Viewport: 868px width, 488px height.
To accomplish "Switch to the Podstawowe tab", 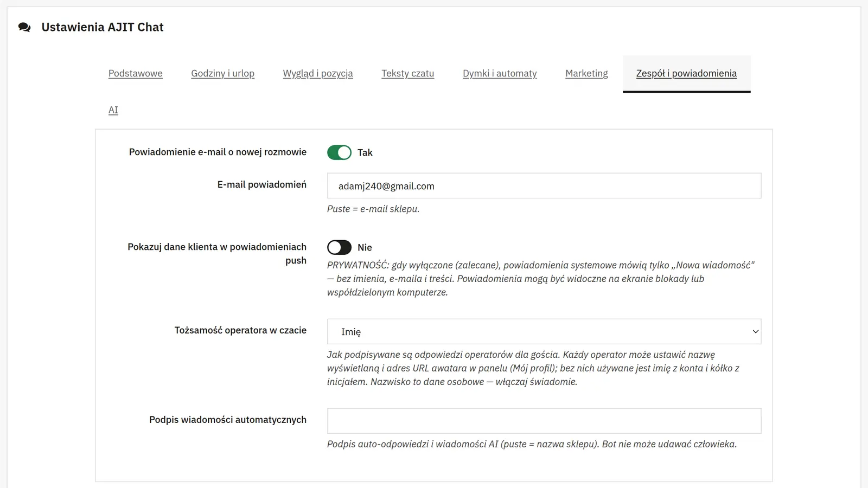I will [136, 73].
